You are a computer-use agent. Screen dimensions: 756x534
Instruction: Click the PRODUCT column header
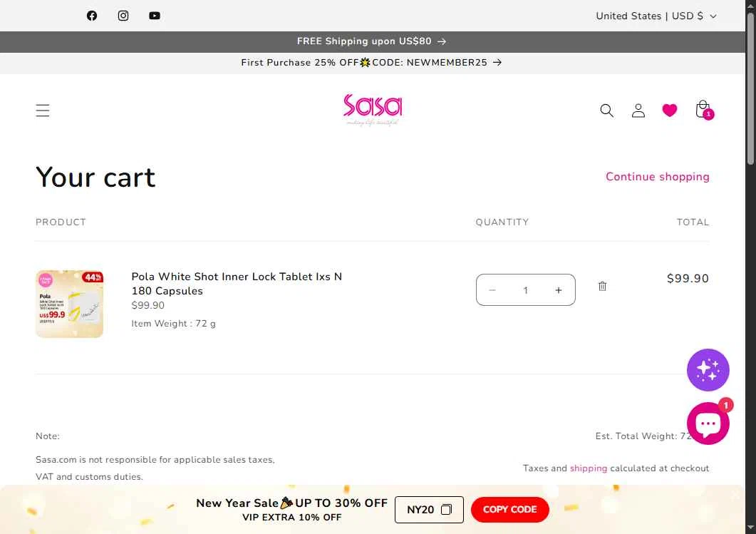click(x=61, y=222)
